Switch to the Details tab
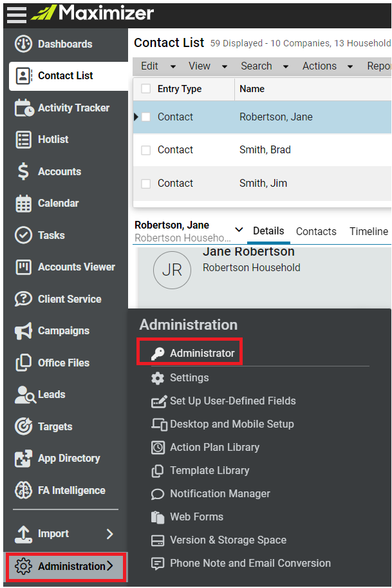Viewport: 392px width, 588px height. (x=268, y=231)
